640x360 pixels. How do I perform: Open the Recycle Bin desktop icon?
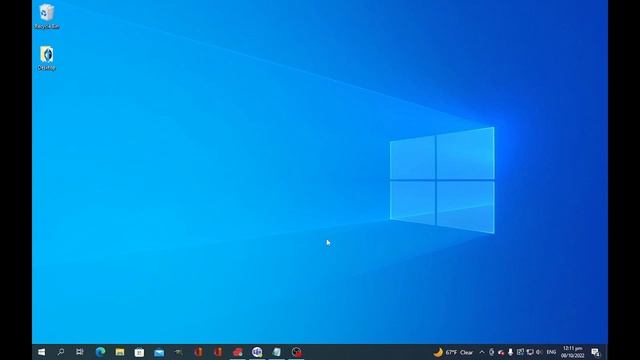(47, 16)
